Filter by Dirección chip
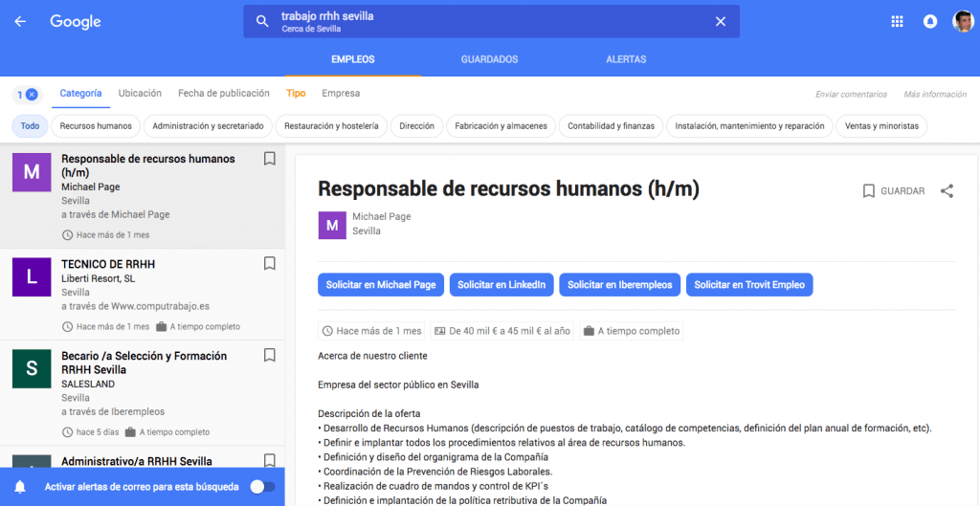Screen dimensions: 980x506 coord(417,125)
